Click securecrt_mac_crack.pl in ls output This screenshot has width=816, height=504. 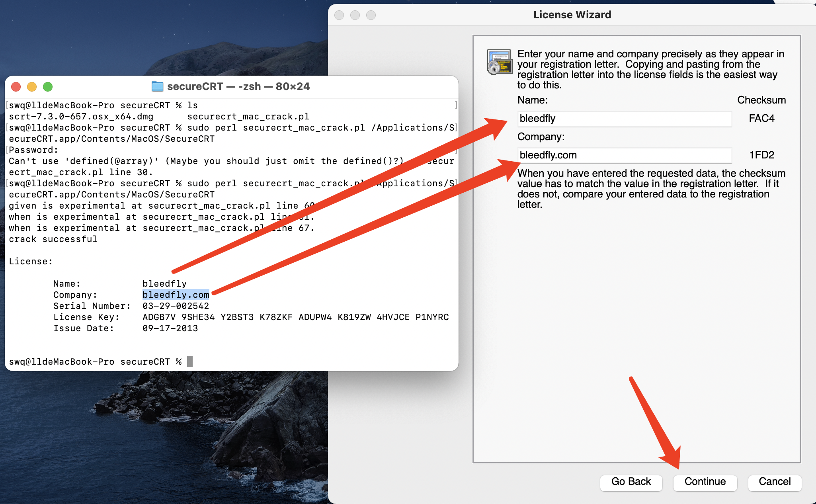pos(248,117)
